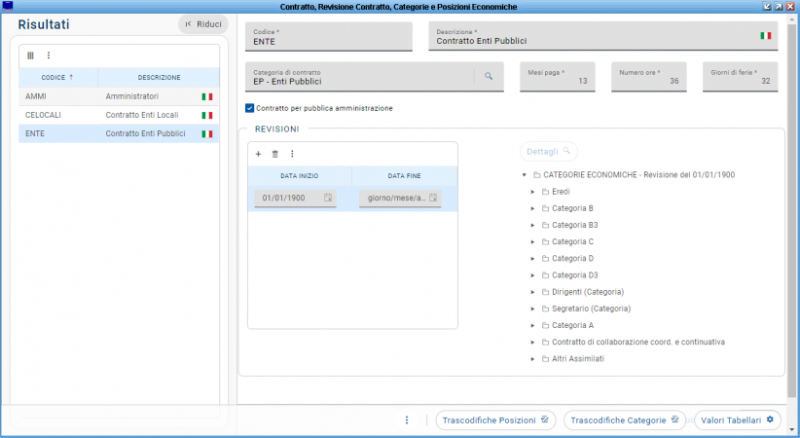800x438 pixels.
Task: Click the application icon in title bar
Action: pos(8,6)
